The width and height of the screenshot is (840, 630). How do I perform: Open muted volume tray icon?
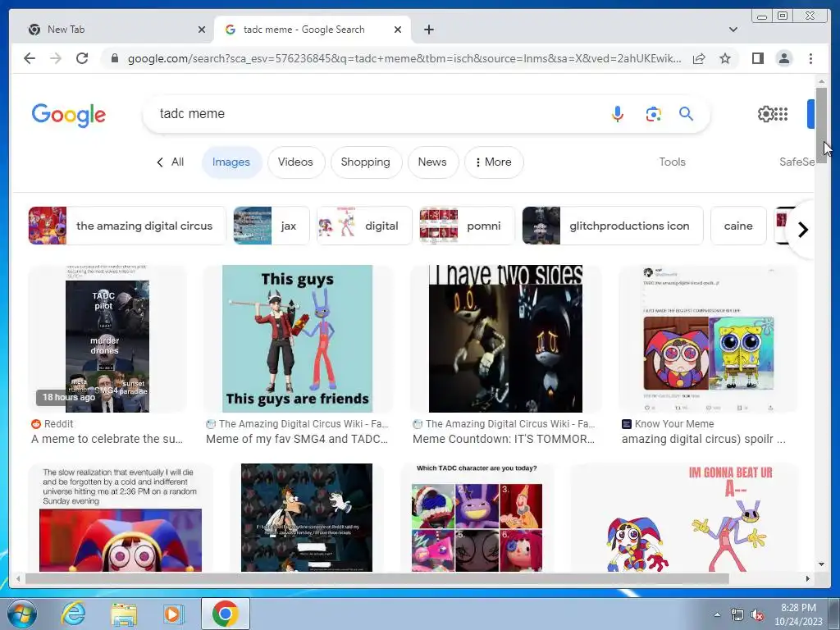pyautogui.click(x=757, y=614)
